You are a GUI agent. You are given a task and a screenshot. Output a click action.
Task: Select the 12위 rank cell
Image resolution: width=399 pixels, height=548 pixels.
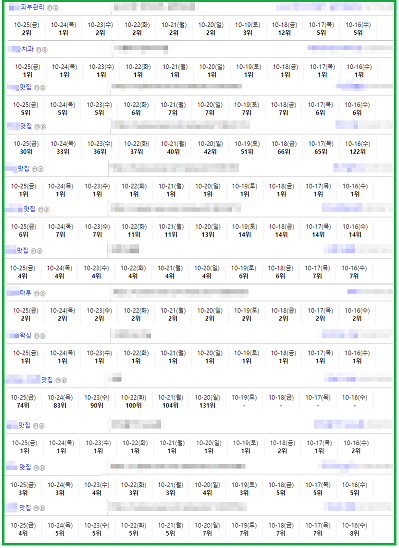[284, 33]
